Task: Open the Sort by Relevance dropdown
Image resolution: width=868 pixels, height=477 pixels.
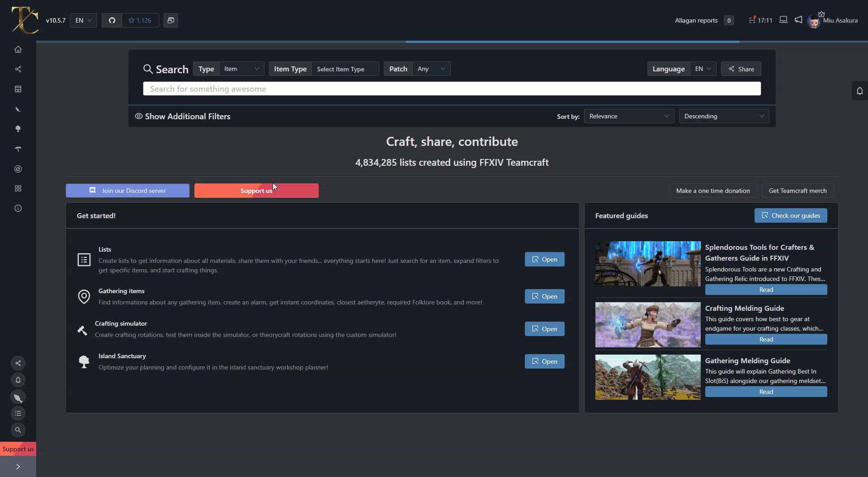Action: pos(629,116)
